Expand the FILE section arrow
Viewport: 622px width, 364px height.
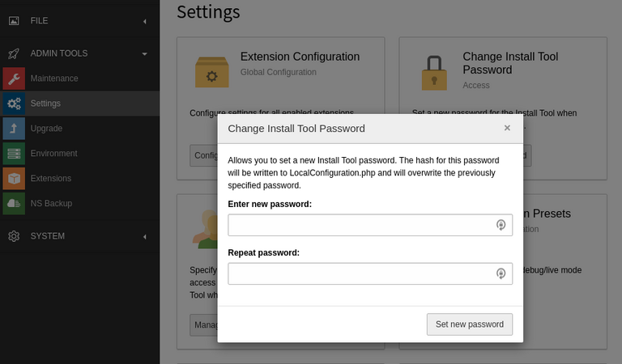(144, 20)
